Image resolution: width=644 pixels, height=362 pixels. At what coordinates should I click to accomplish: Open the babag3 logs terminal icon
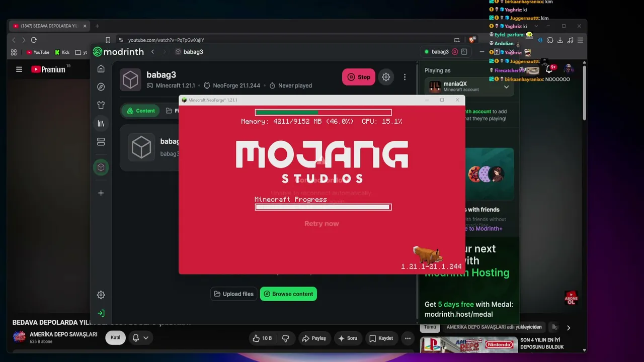click(x=464, y=52)
